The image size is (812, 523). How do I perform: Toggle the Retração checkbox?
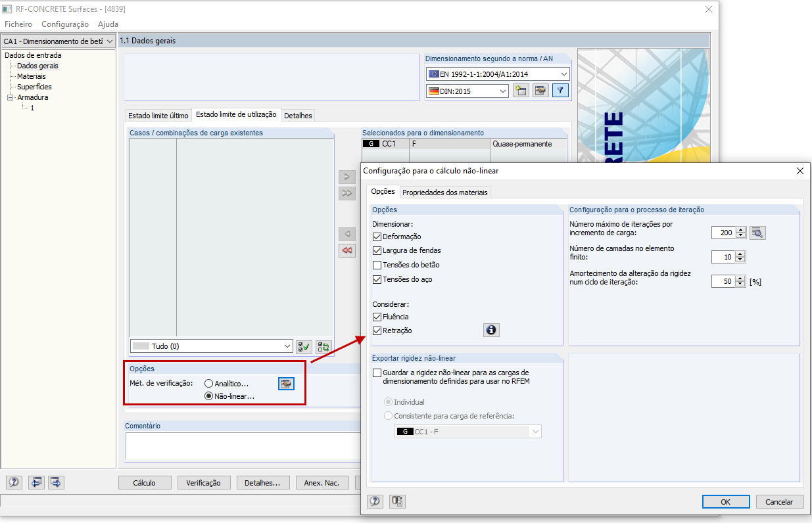point(377,330)
